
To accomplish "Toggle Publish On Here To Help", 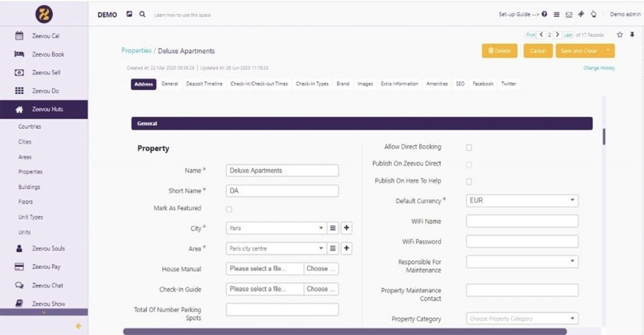I will click(469, 182).
